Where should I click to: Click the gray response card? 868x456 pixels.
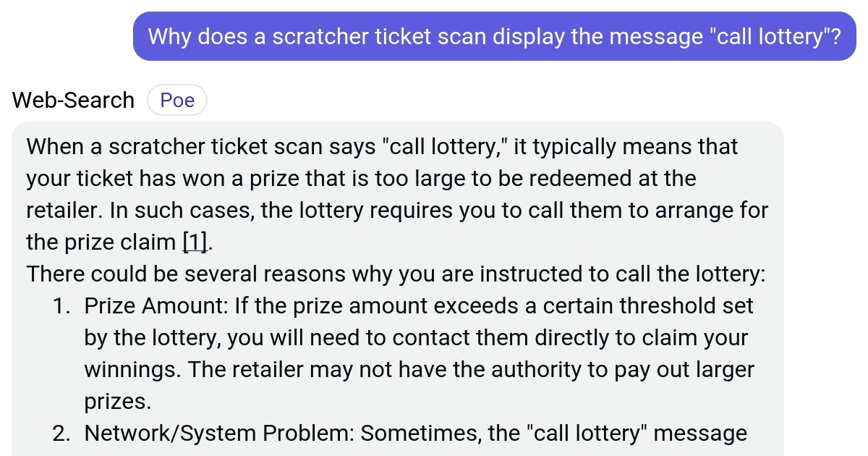398,290
